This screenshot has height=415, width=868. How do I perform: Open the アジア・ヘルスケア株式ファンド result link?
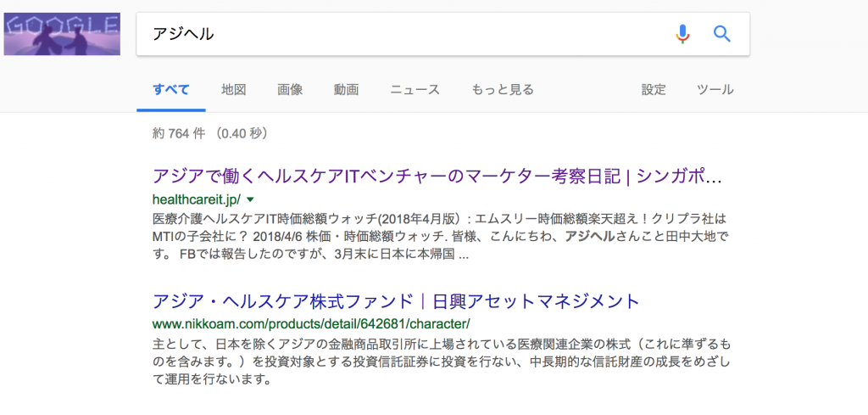396,301
